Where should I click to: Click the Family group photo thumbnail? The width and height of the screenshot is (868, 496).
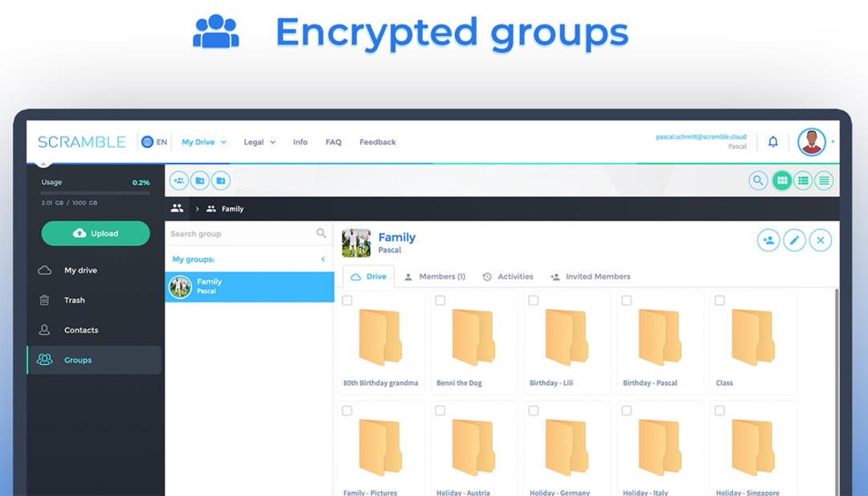(357, 243)
